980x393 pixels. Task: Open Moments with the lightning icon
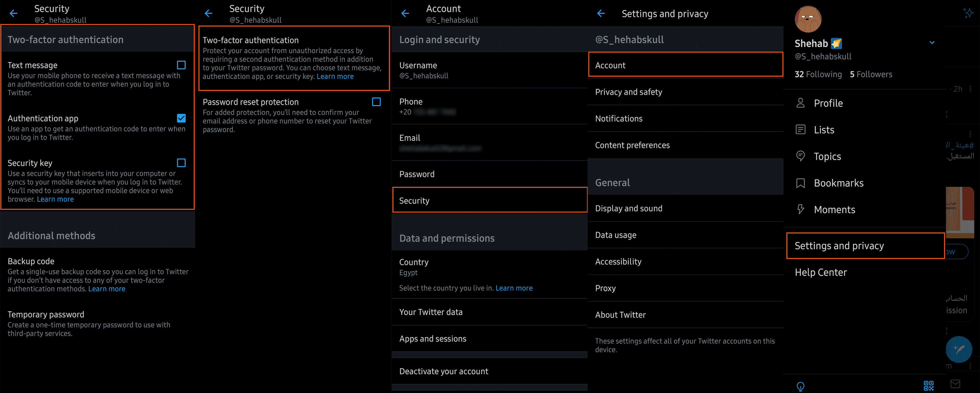click(834, 210)
